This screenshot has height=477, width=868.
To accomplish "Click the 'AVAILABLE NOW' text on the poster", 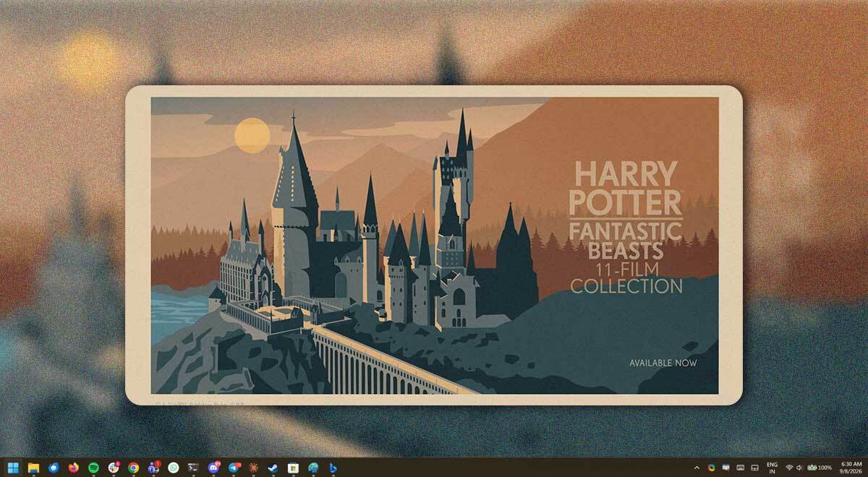I will [663, 363].
